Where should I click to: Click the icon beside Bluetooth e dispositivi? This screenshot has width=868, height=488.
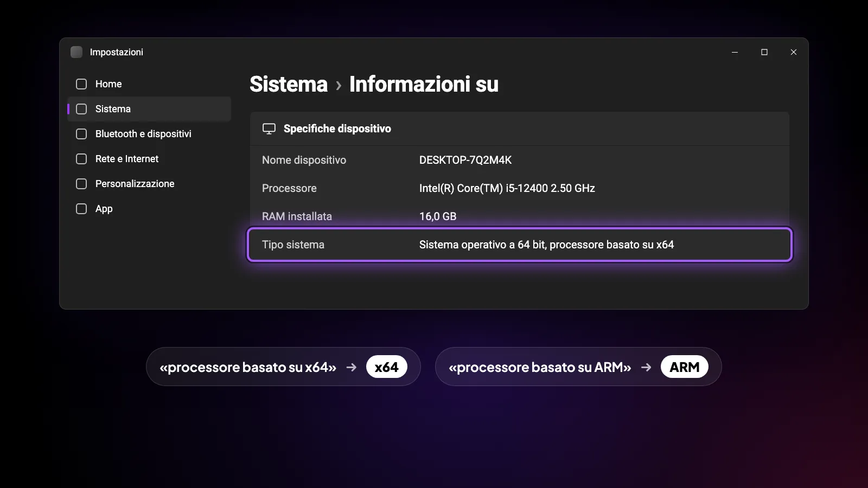[x=81, y=134]
